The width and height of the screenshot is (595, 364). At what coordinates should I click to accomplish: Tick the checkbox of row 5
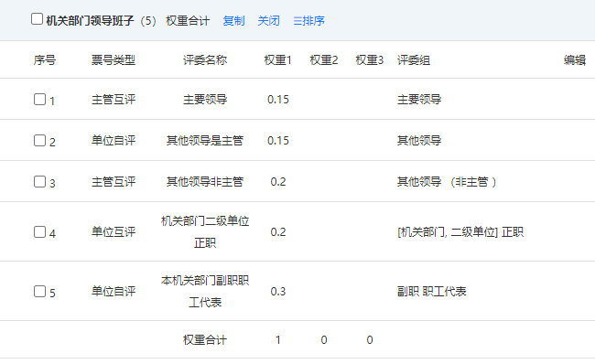40,291
